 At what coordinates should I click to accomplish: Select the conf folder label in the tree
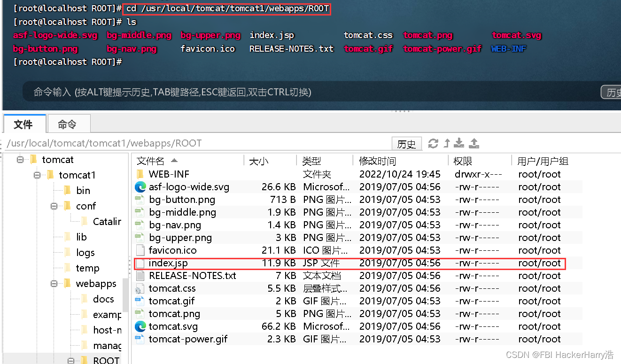click(86, 206)
